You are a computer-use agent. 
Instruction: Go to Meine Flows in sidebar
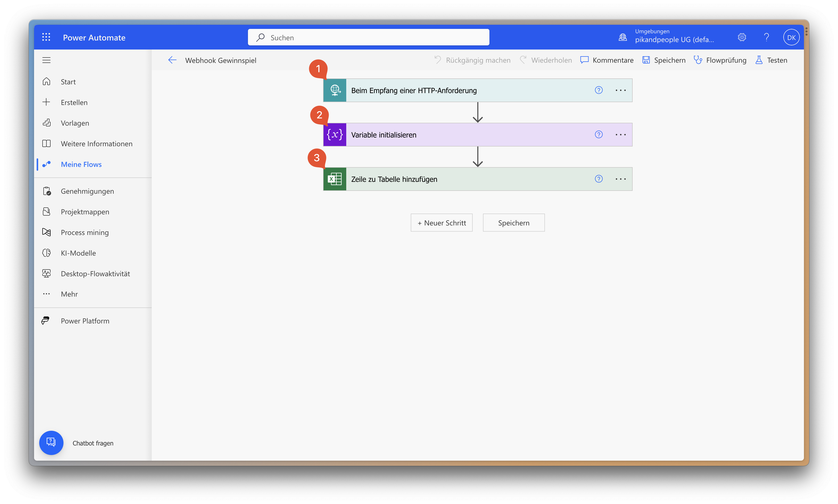(81, 164)
